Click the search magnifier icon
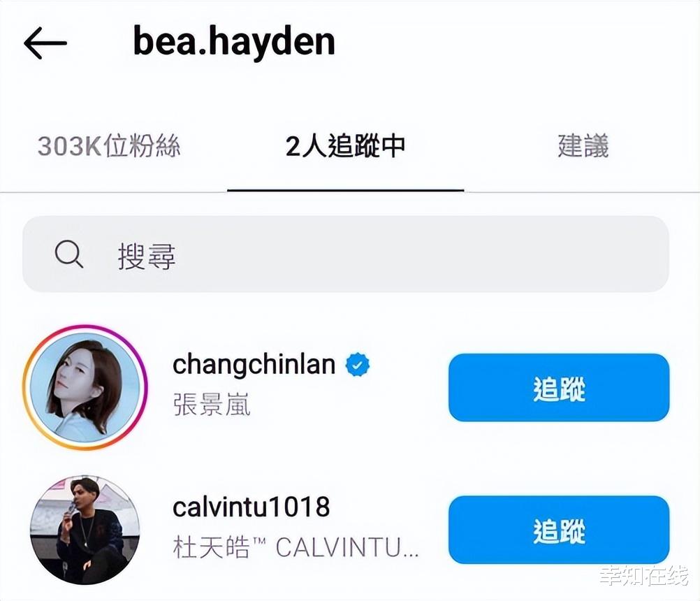This screenshot has width=700, height=601. tap(68, 254)
